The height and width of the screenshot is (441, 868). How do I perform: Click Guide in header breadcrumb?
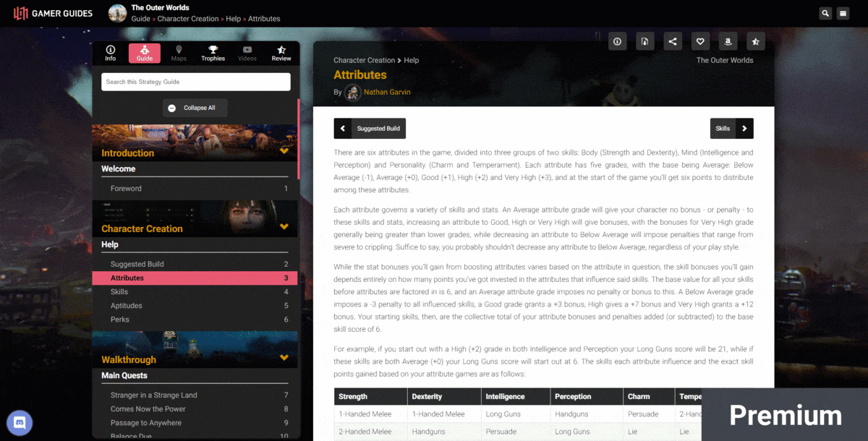pos(140,19)
